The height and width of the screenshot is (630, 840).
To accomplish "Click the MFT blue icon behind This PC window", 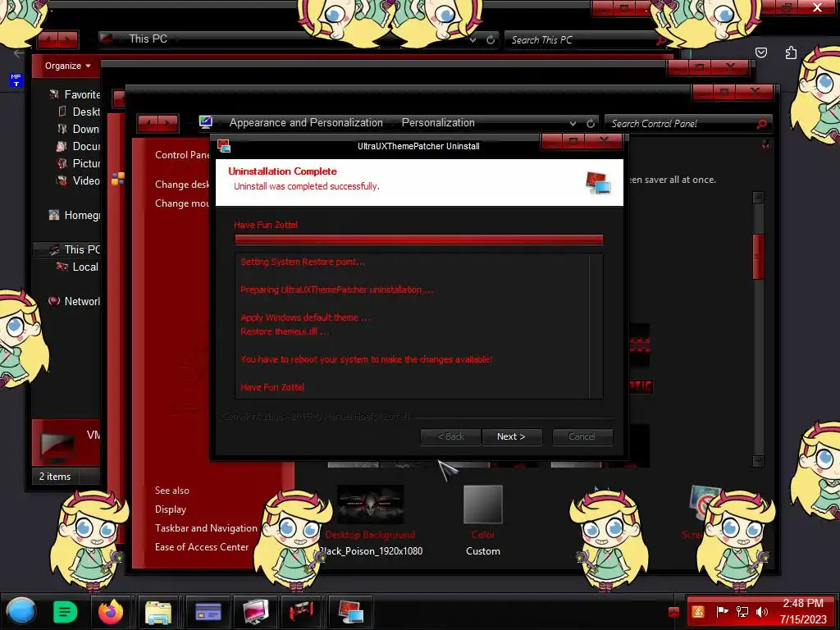I will point(16,80).
